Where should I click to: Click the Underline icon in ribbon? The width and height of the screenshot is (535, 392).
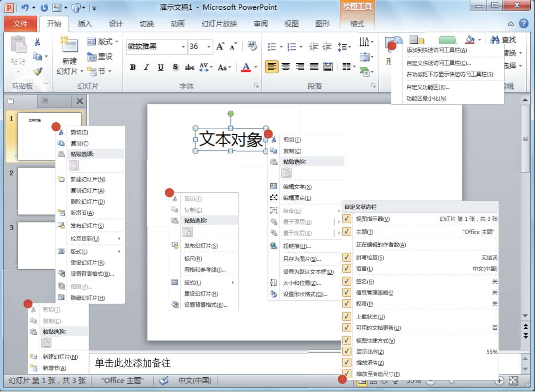(x=161, y=67)
